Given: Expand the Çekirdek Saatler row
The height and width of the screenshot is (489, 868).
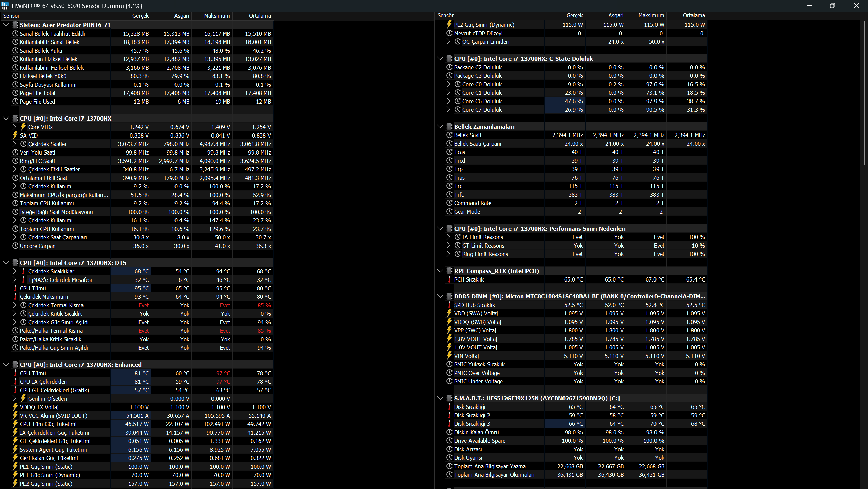Looking at the screenshot, I should 14,144.
